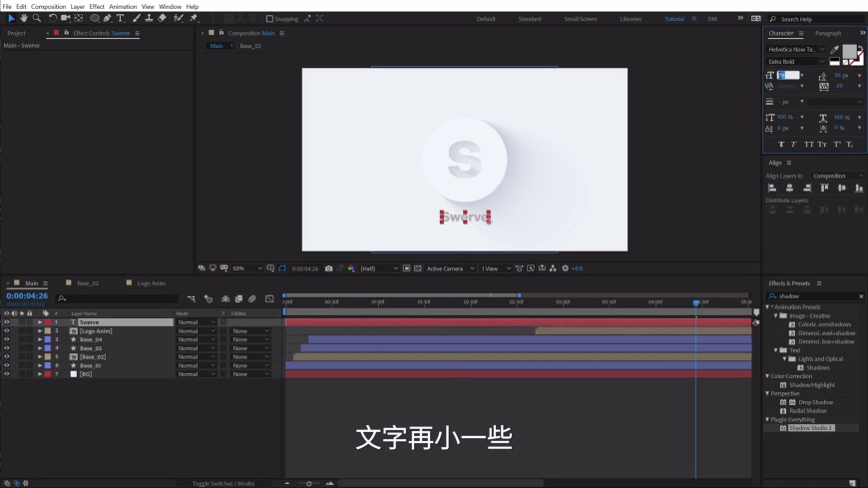
Task: Open the Composition menu
Action: (x=48, y=7)
